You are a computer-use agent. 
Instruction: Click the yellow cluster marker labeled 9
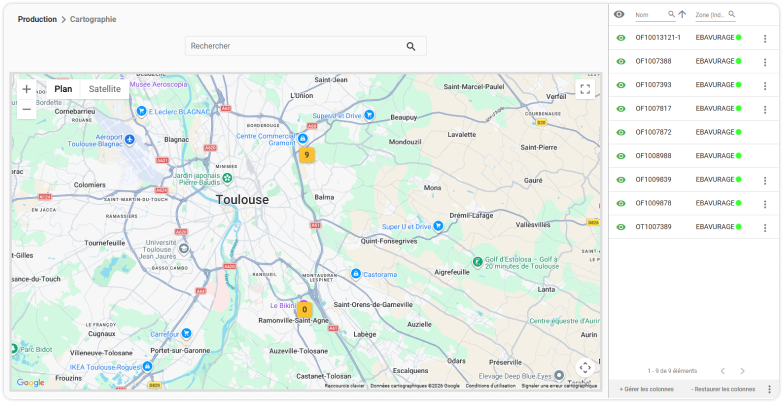[x=307, y=155]
